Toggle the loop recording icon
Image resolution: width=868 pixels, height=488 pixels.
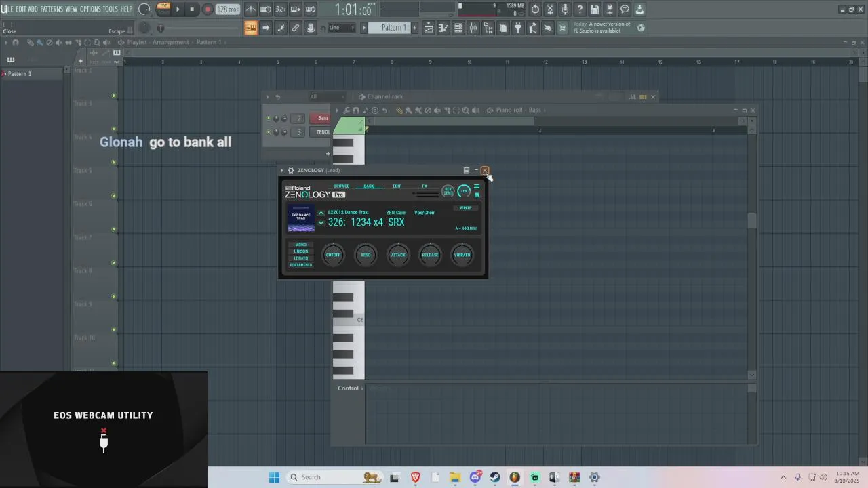311,9
